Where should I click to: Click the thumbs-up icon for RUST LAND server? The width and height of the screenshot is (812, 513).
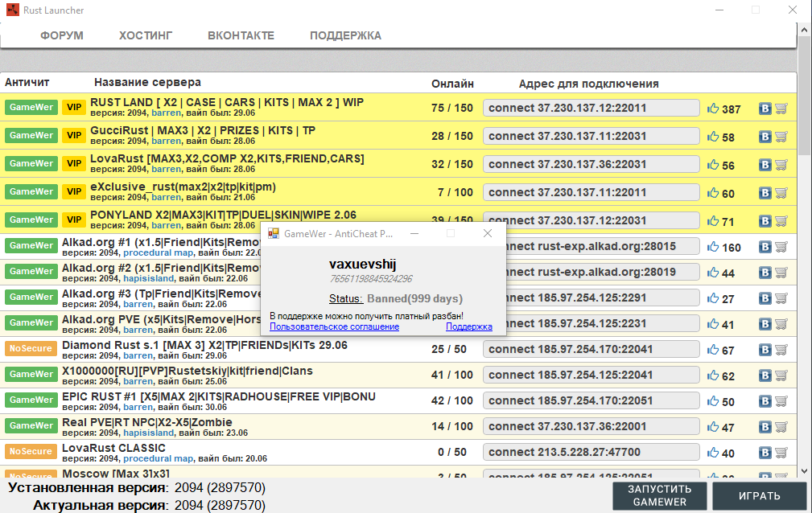pyautogui.click(x=713, y=109)
